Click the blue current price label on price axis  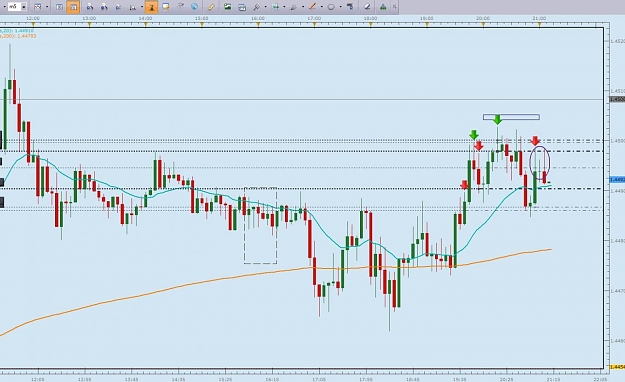[617, 180]
